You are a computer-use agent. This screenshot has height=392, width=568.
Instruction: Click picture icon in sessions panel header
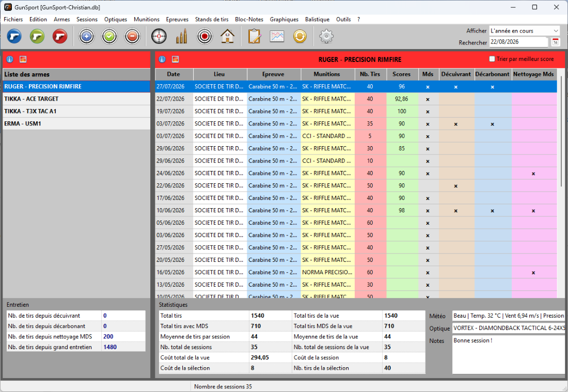tap(176, 59)
